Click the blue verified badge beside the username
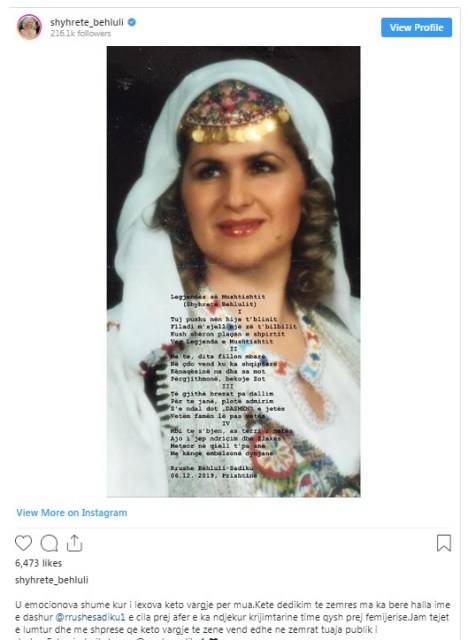The width and height of the screenshot is (468, 640). coord(132,22)
